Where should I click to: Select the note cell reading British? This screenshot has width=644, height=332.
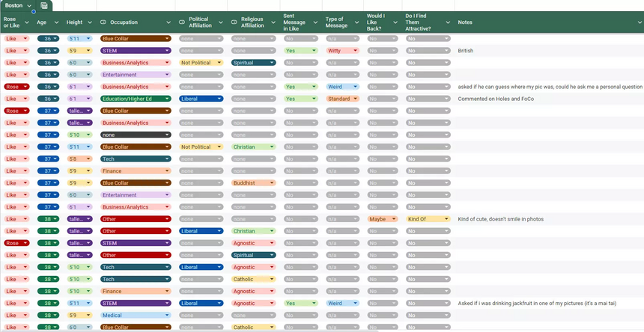(467, 51)
